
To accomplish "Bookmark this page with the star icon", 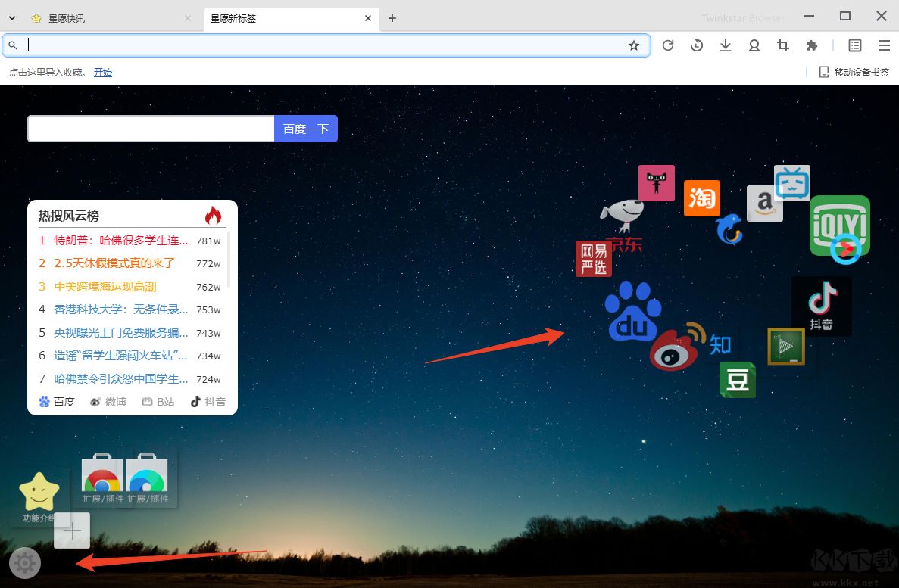I will coord(634,45).
